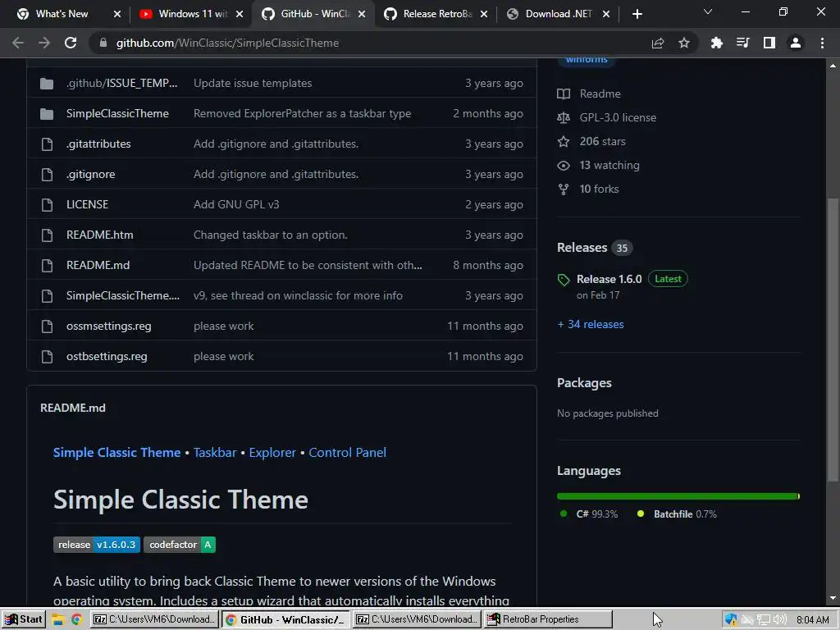Open the .github/ISSUE_TEMP... folder
This screenshot has height=630, width=840.
(121, 83)
